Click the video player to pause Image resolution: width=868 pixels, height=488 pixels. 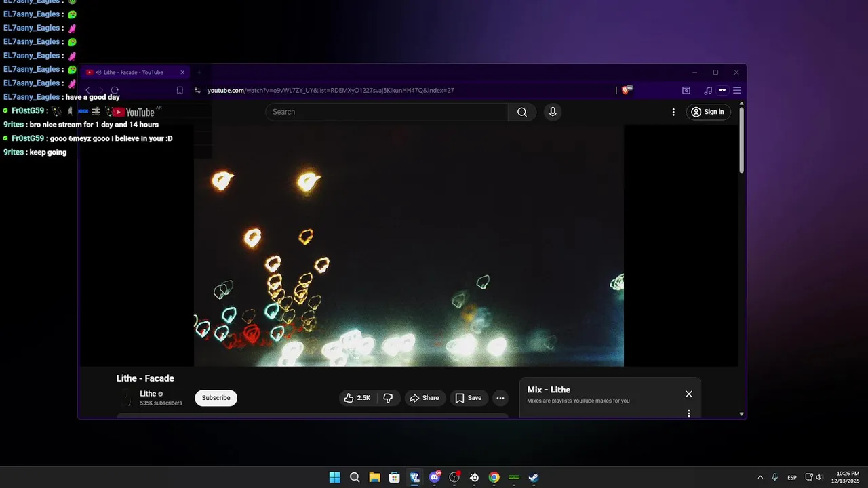[409, 245]
